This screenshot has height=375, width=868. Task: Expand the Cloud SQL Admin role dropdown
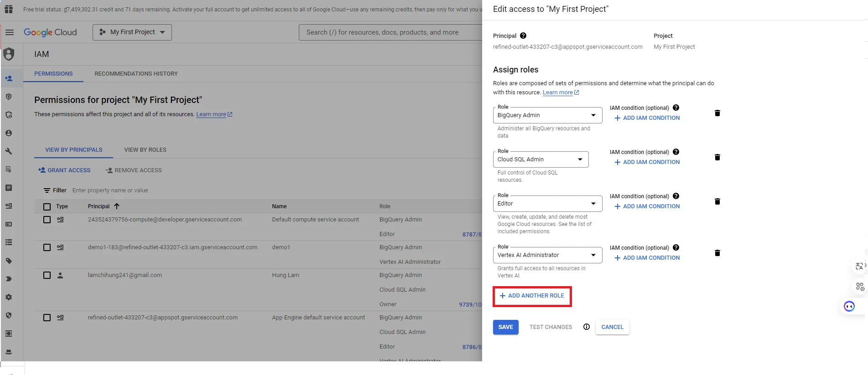541,159
